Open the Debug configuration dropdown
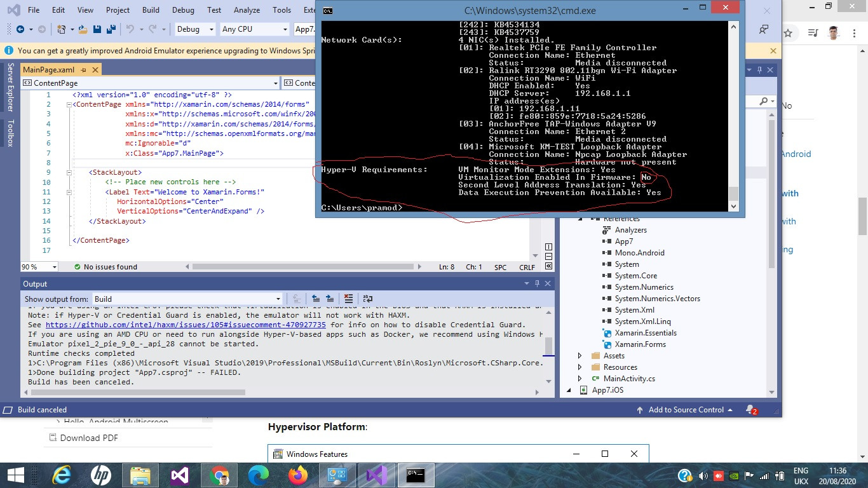868x488 pixels. point(196,29)
